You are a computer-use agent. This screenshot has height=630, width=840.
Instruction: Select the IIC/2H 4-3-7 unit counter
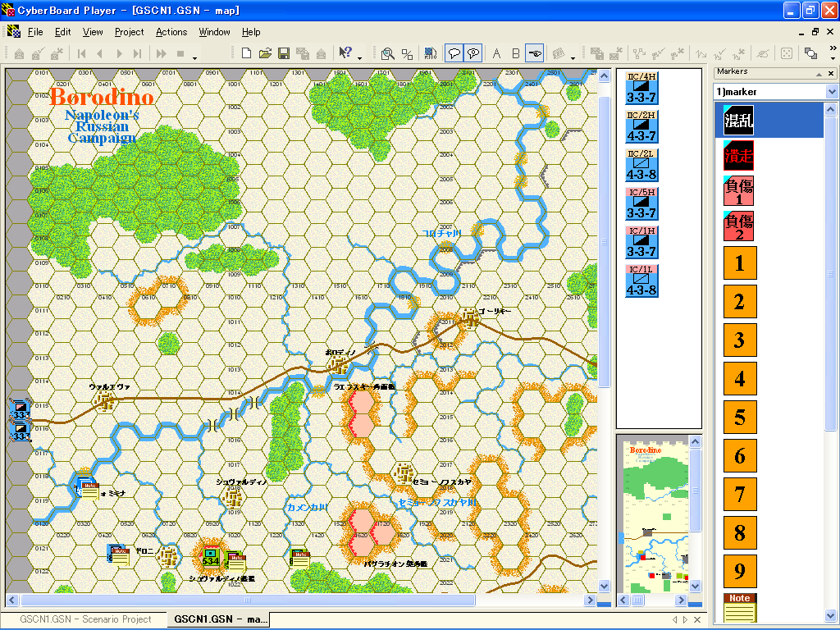pos(641,126)
